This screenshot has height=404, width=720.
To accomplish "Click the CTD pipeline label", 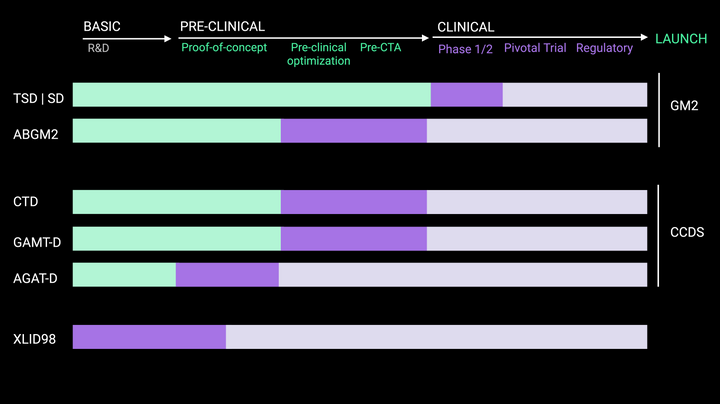I will [x=26, y=202].
